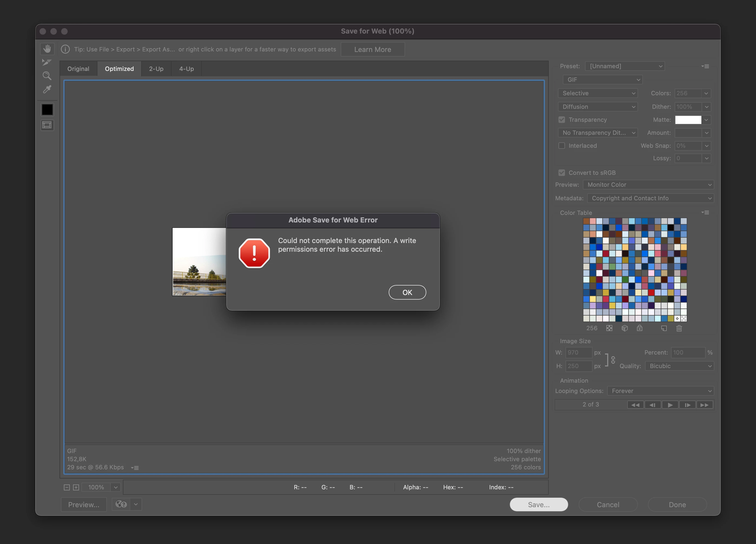Open the Metadata Copyright and Contact Info dropdown
This screenshot has height=544, width=756.
650,198
